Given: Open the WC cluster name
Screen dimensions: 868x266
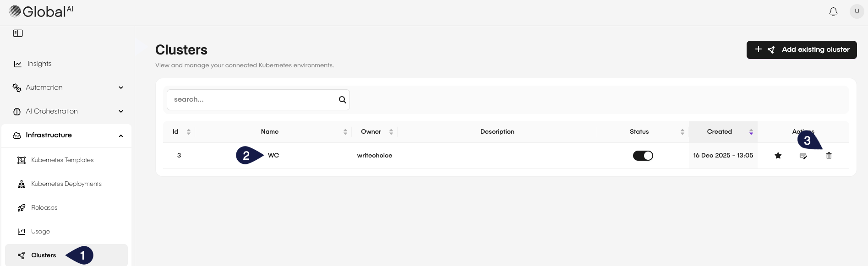Looking at the screenshot, I should click(x=273, y=156).
